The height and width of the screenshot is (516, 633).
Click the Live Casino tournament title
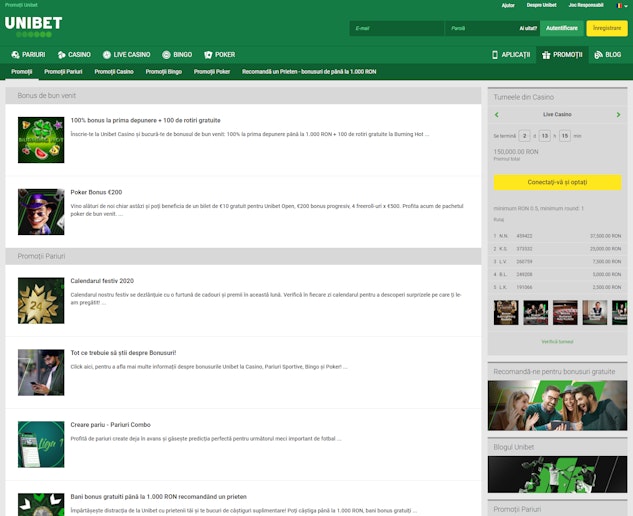(557, 115)
